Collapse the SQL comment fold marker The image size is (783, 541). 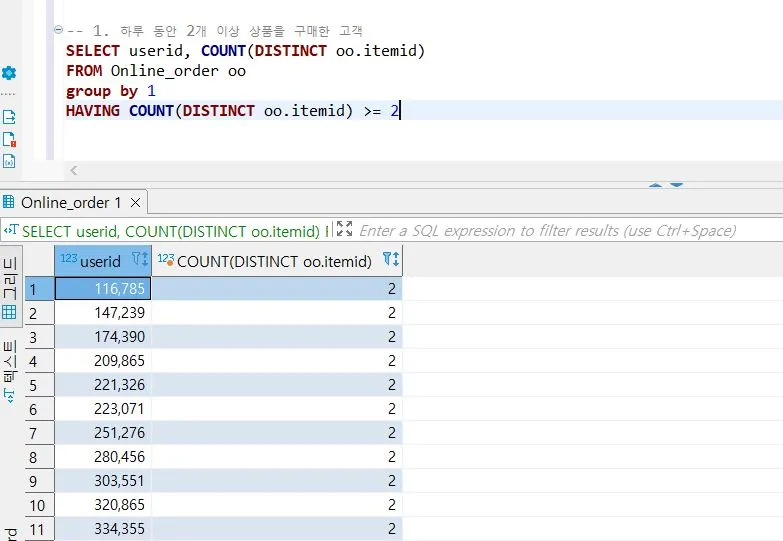(58, 30)
